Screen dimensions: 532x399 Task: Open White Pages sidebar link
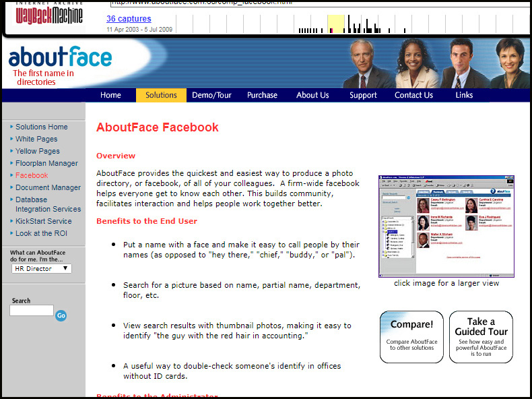click(x=36, y=140)
